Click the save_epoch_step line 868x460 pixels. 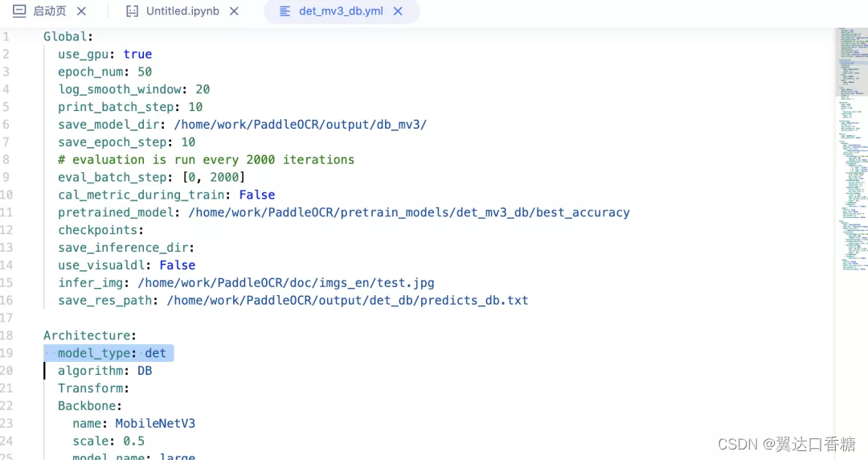pos(127,142)
